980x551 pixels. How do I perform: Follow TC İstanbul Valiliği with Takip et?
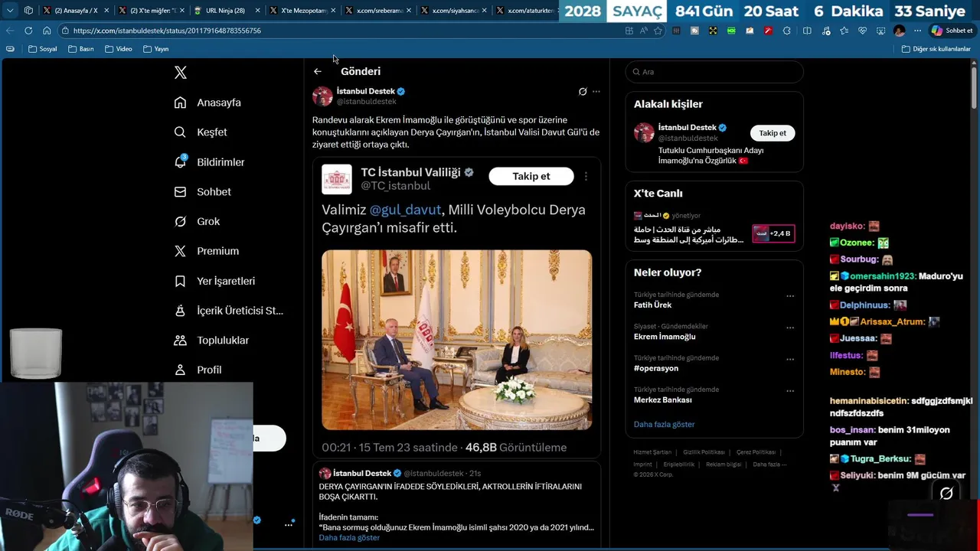[531, 176]
